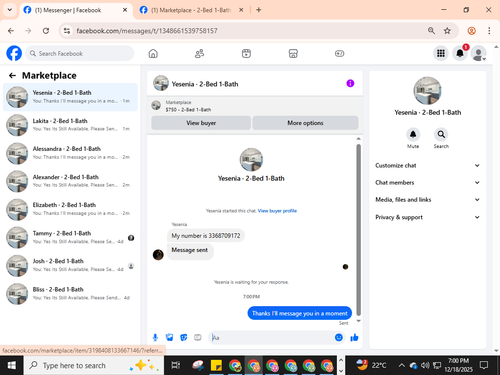Open the Menu grid icon
500x375 pixels.
click(x=441, y=53)
